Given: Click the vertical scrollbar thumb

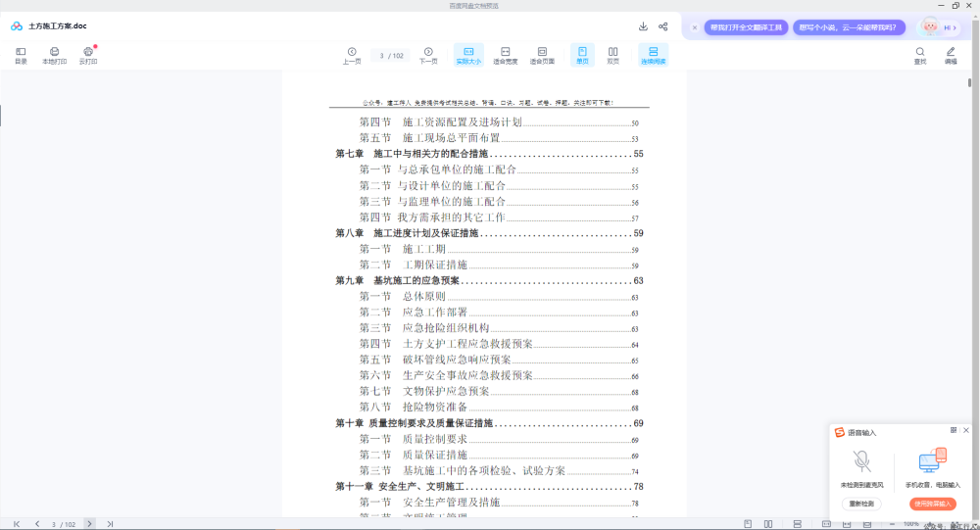Looking at the screenshot, I should 969,82.
